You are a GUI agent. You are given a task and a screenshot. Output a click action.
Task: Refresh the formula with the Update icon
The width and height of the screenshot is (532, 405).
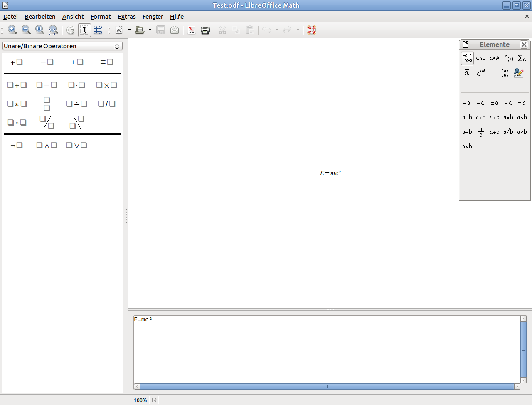(71, 30)
